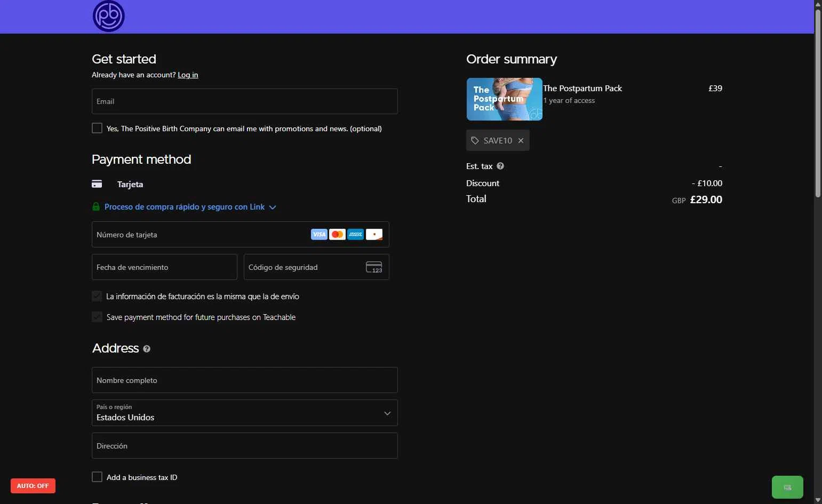Click the green widget button icon
This screenshot has width=822, height=504.
tap(787, 487)
